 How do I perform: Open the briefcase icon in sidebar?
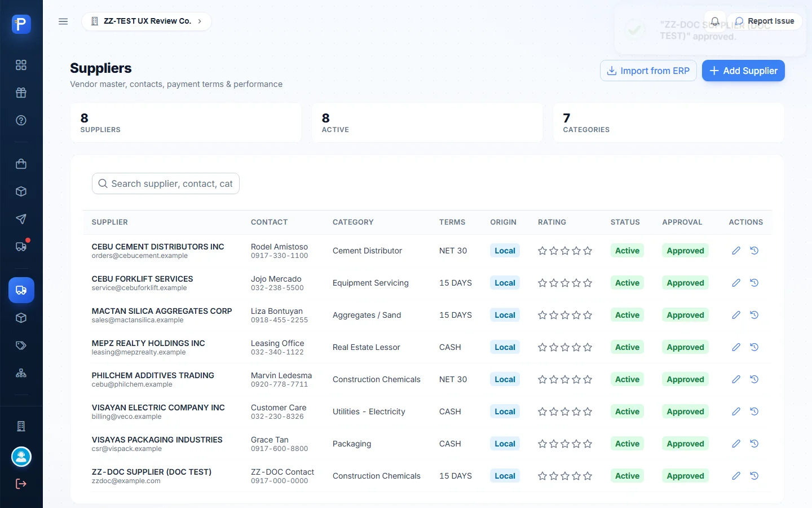(21, 164)
